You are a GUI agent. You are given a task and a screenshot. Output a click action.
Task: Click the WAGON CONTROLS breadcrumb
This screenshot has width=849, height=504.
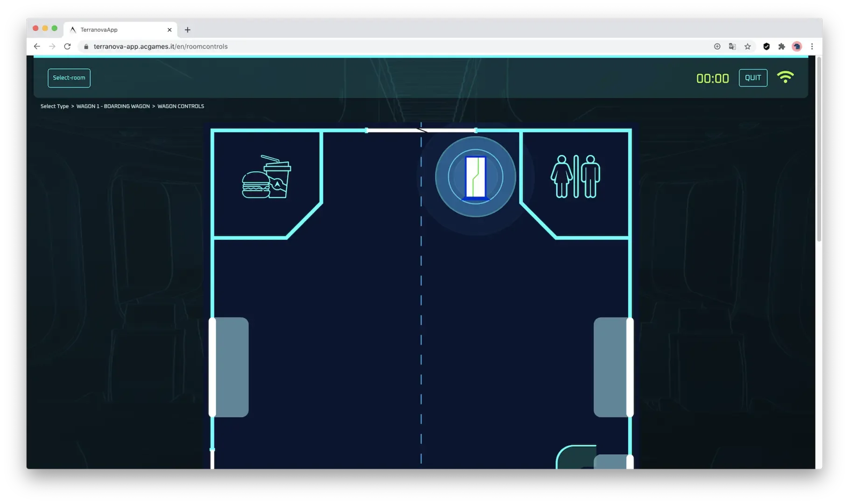click(x=181, y=106)
